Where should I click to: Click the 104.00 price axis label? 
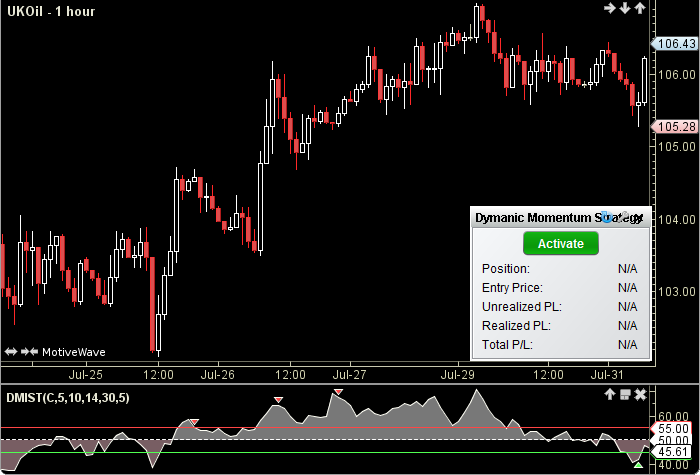676,219
